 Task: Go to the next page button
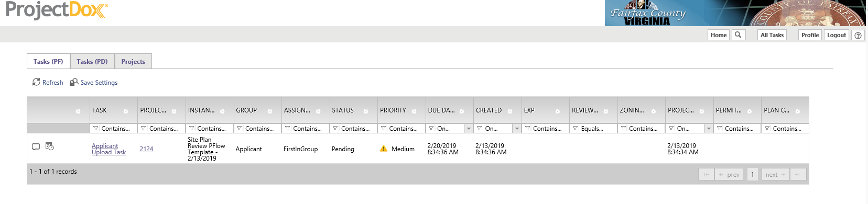pos(775,174)
